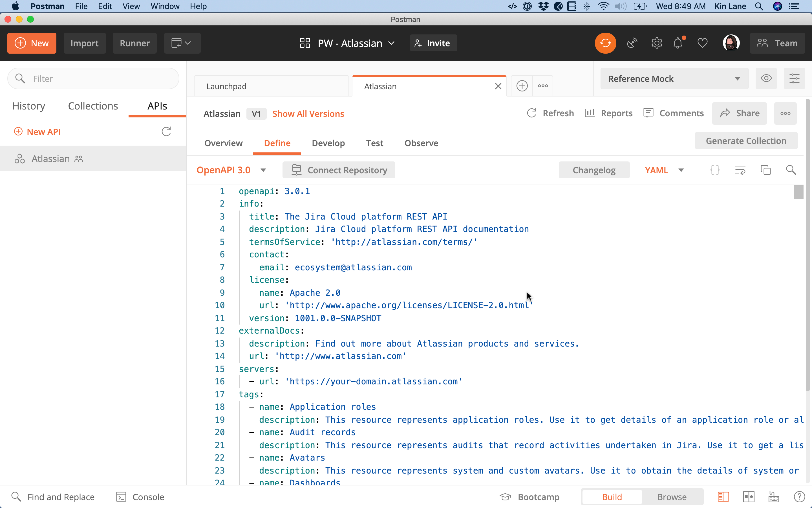Click Refresh for the API
The height and width of the screenshot is (508, 812).
[551, 113]
